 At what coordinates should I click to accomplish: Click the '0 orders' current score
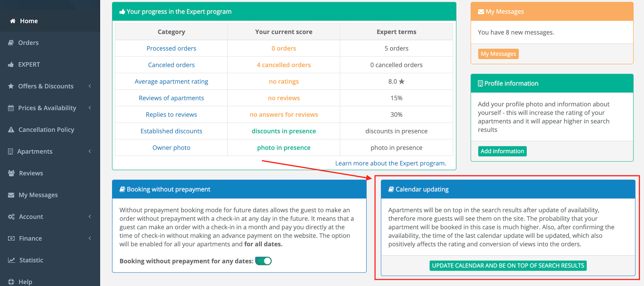coord(284,48)
